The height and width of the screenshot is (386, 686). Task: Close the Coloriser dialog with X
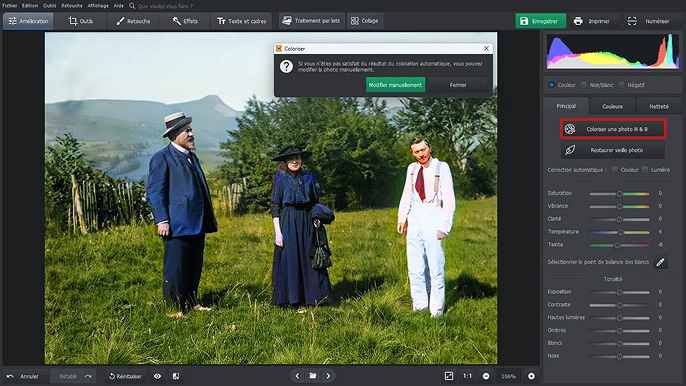[486, 49]
